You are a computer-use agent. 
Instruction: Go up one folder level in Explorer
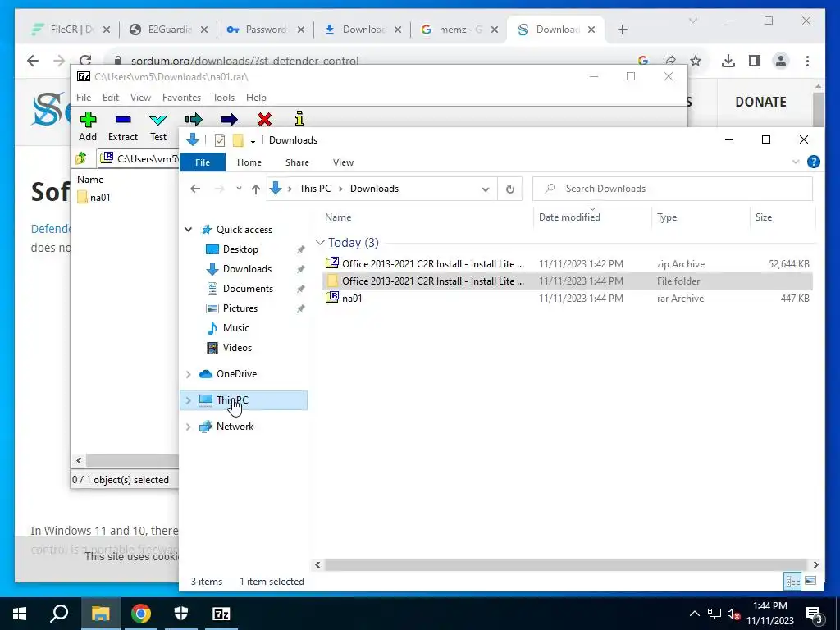click(256, 189)
